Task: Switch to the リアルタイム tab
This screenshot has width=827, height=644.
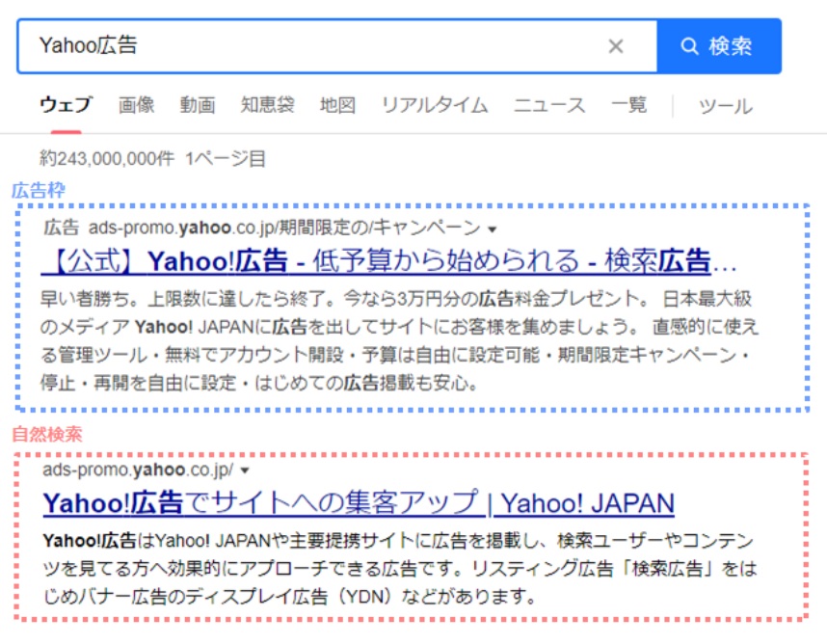Action: point(435,105)
